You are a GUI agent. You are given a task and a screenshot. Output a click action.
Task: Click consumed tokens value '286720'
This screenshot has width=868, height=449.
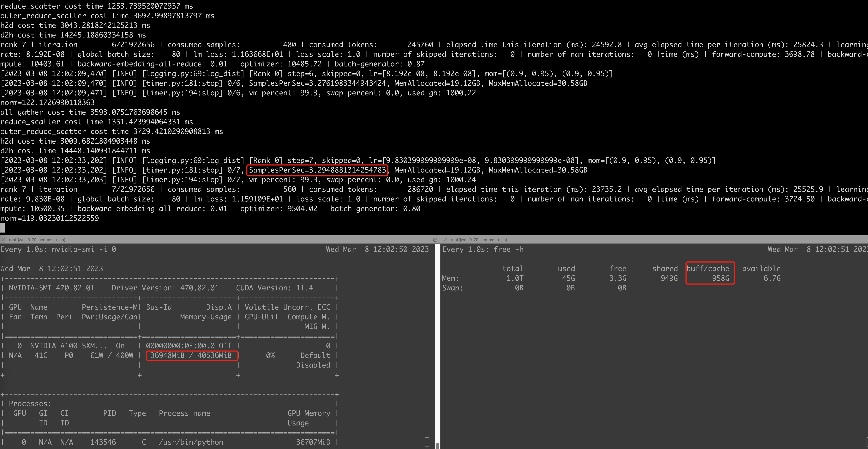point(420,190)
